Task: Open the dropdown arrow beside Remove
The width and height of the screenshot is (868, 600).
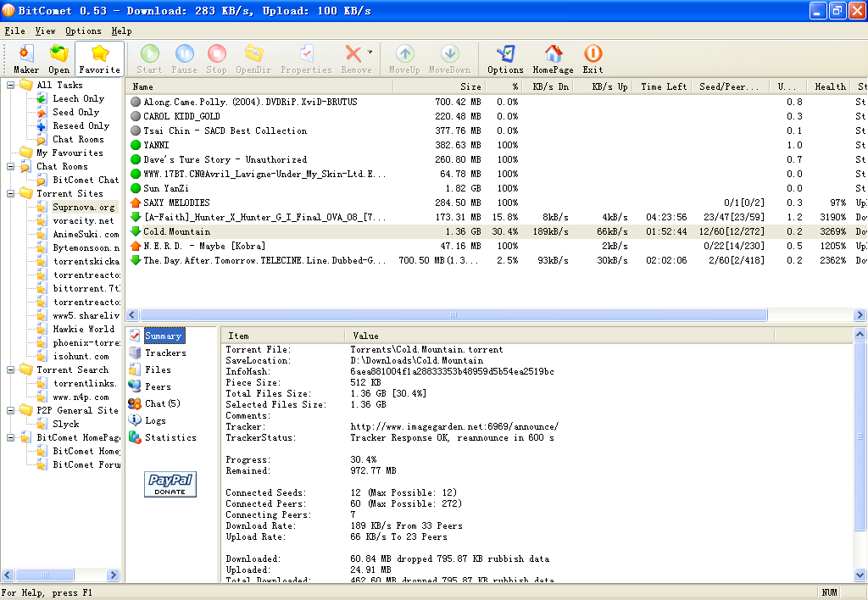Action: pyautogui.click(x=370, y=53)
